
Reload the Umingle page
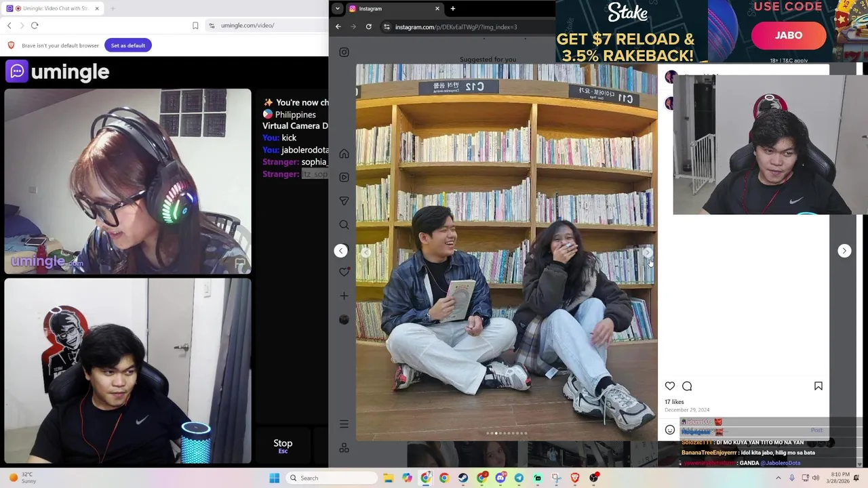pyautogui.click(x=35, y=25)
